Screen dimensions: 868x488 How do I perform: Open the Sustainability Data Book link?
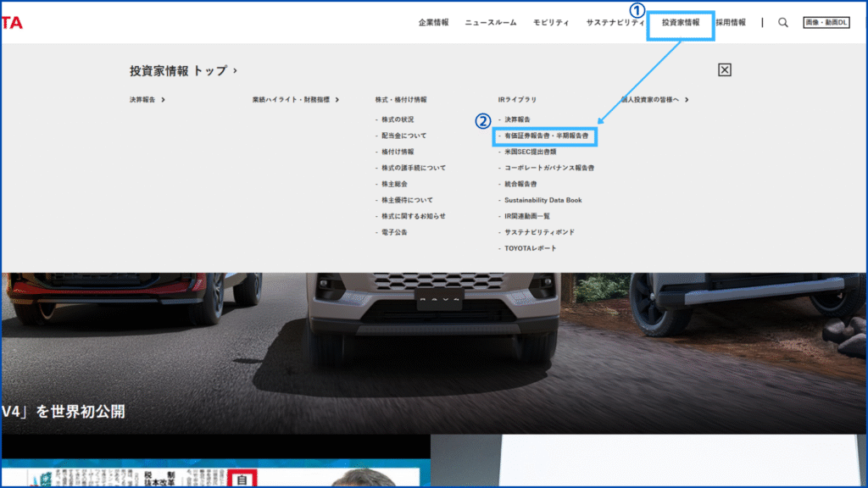click(543, 200)
